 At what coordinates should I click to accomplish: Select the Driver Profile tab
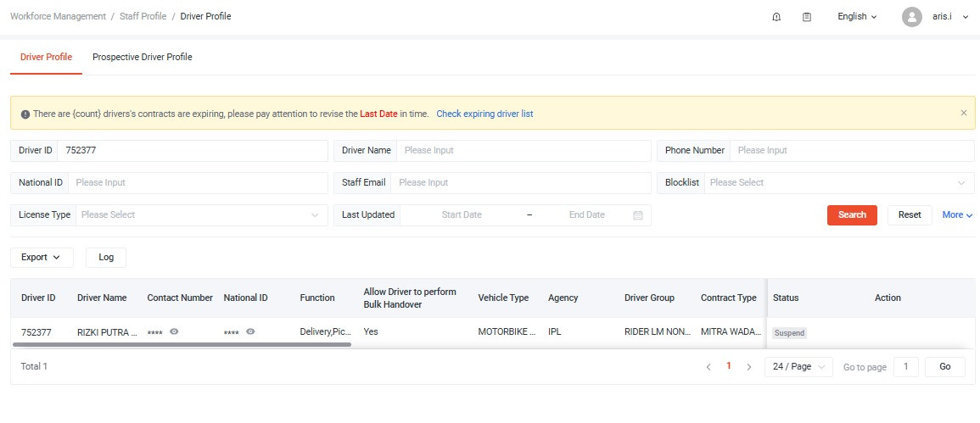click(46, 58)
